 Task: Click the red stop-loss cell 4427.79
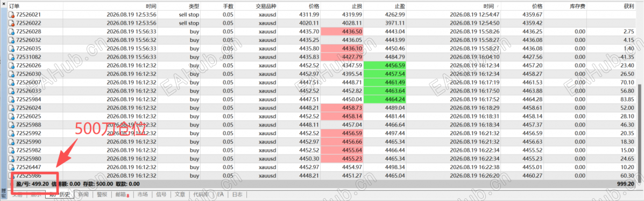pyautogui.click(x=342, y=57)
